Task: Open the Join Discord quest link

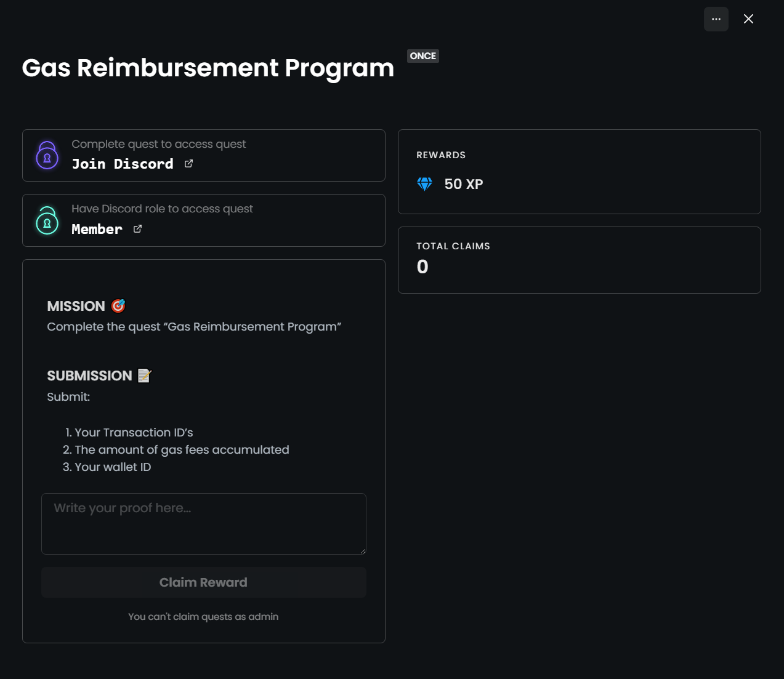Action: (x=123, y=164)
